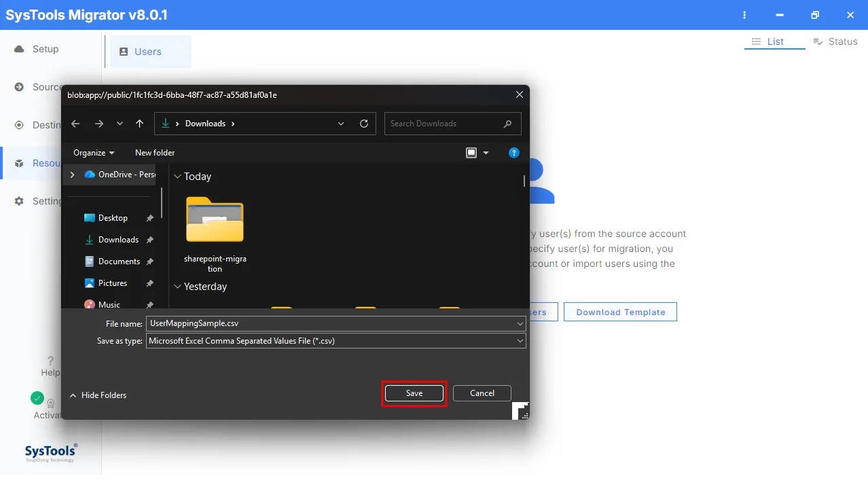Screen dimensions: 868x487
Task: Select OneDrive - Personal in the tree
Action: 120,175
